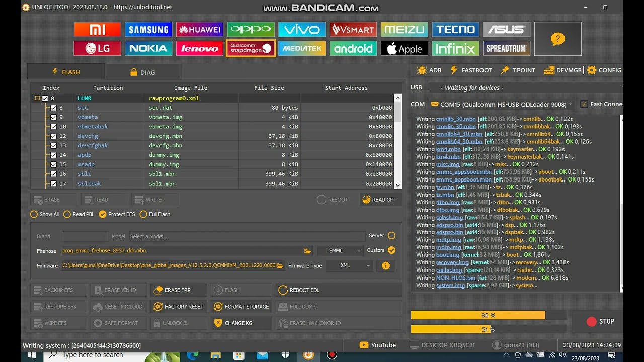Uncheck the sec partition checkbox
This screenshot has height=362, width=644.
point(54,108)
